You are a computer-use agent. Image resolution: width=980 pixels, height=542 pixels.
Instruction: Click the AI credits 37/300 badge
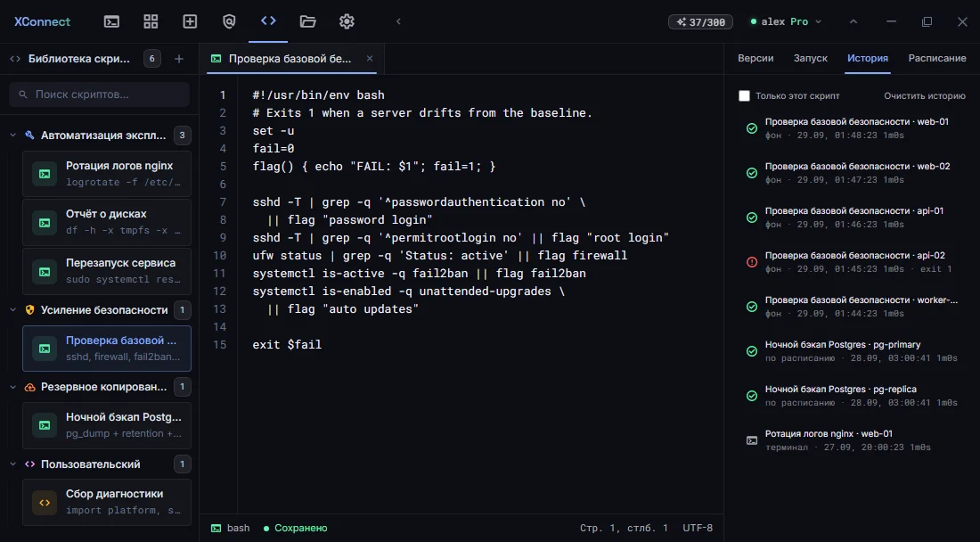(x=700, y=22)
